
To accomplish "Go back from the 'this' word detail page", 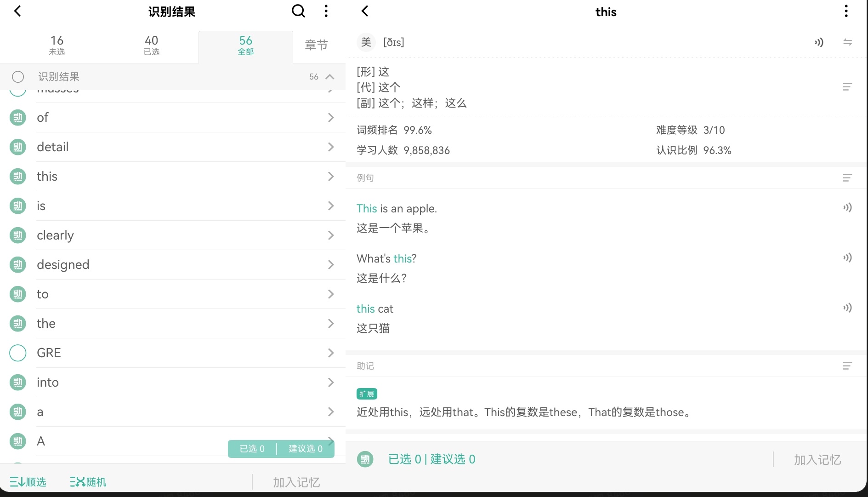I will point(365,11).
